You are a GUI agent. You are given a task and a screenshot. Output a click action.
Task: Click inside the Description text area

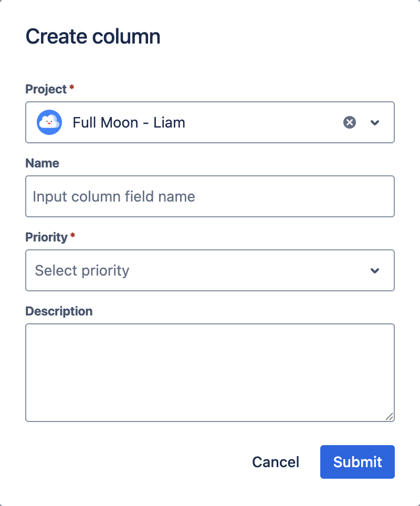(210, 372)
